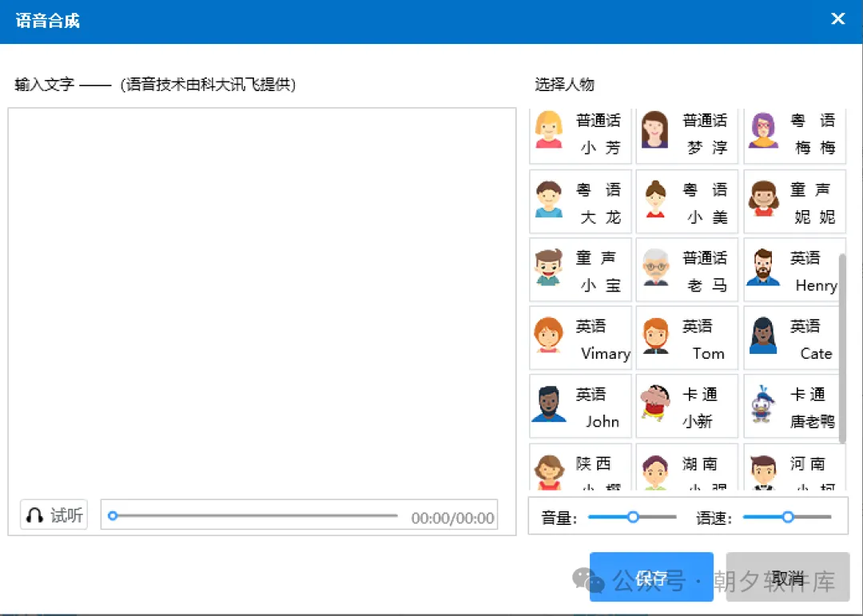This screenshot has height=616, width=863.
Task: Choose English voice Cate
Action: pyautogui.click(x=795, y=338)
